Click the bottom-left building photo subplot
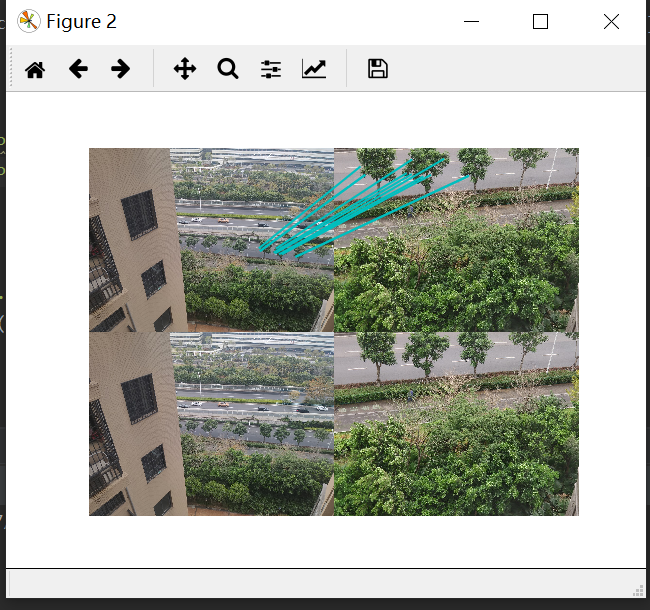650x610 pixels. (211, 424)
